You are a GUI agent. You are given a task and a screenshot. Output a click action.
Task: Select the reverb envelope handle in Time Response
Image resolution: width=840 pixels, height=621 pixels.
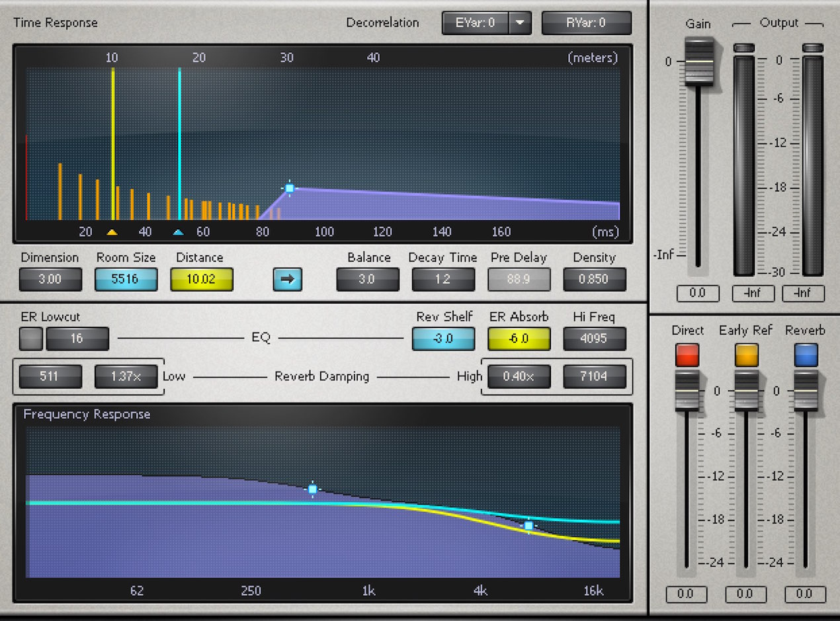click(290, 188)
